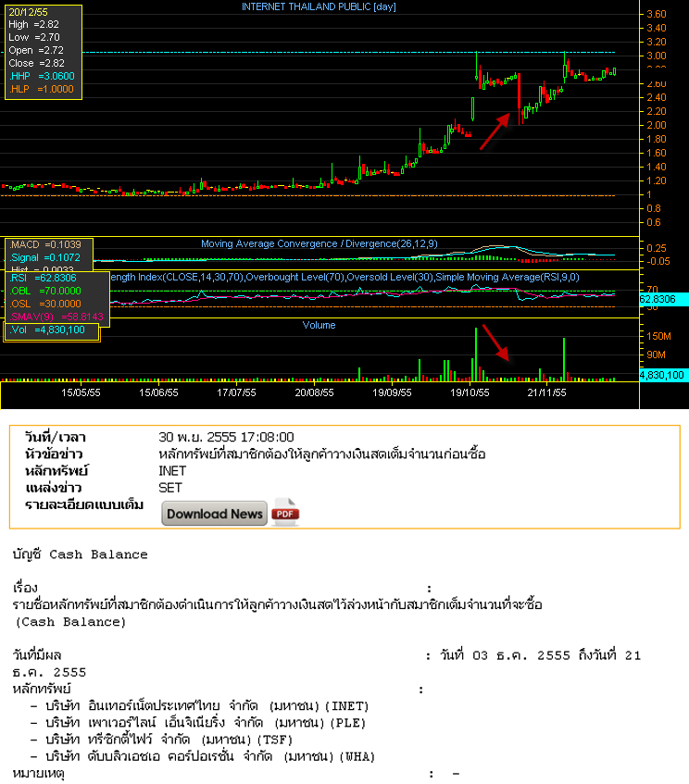The image size is (689, 784).
Task: Select the date 20/12/55 in info box
Action: [x=28, y=12]
